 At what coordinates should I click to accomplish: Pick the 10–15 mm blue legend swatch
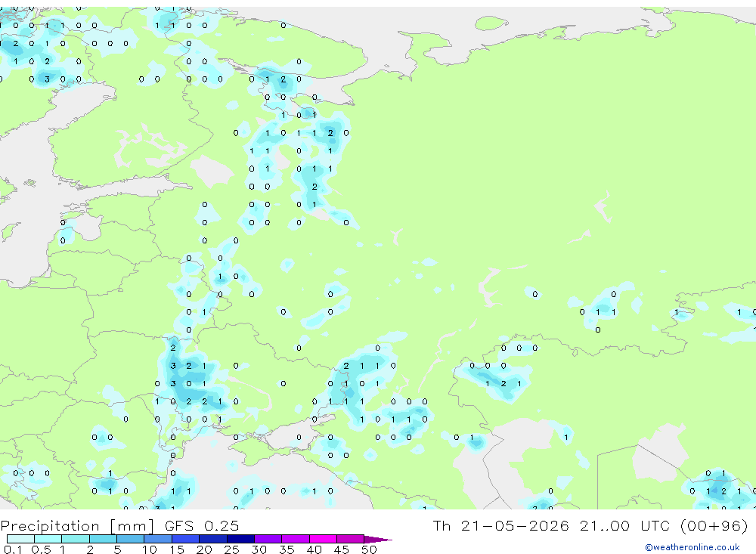click(x=158, y=539)
